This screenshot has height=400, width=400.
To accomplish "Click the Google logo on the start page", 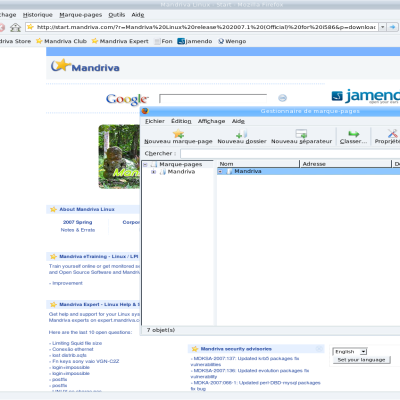I will (127, 99).
